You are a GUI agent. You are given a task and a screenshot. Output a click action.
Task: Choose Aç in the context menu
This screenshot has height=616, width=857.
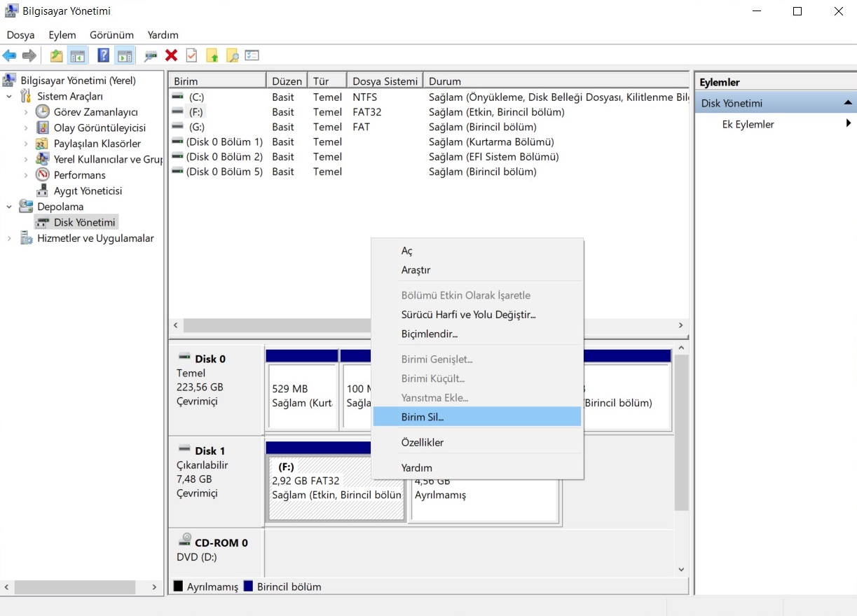pyautogui.click(x=477, y=250)
